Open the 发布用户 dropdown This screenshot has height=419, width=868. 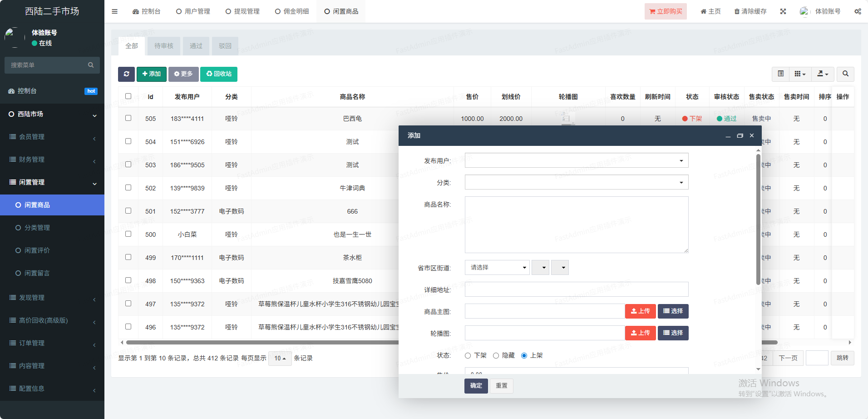point(576,160)
